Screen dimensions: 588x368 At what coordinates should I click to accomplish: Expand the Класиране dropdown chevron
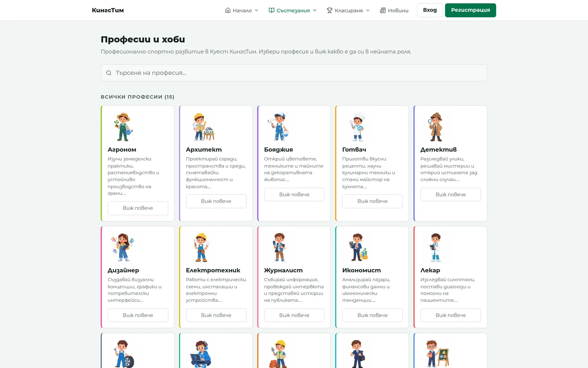pos(368,10)
